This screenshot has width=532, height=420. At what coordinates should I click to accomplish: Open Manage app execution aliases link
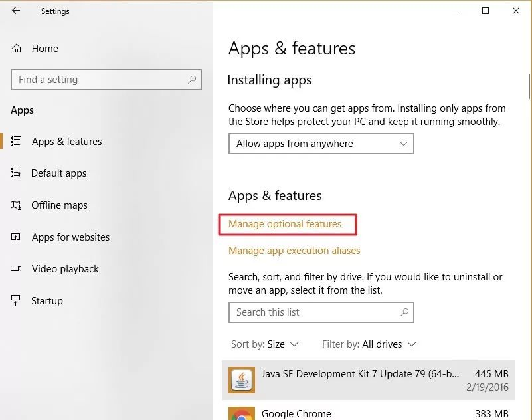coord(294,251)
